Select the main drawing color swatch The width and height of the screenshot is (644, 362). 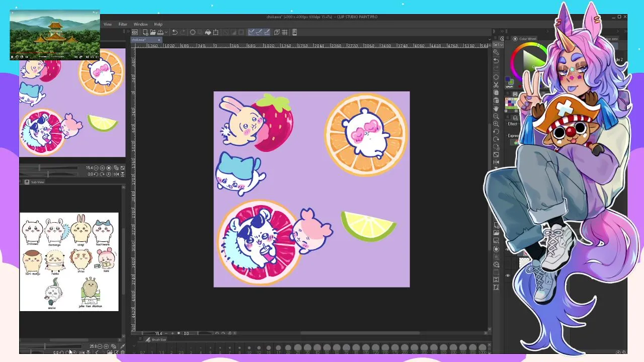pyautogui.click(x=509, y=79)
